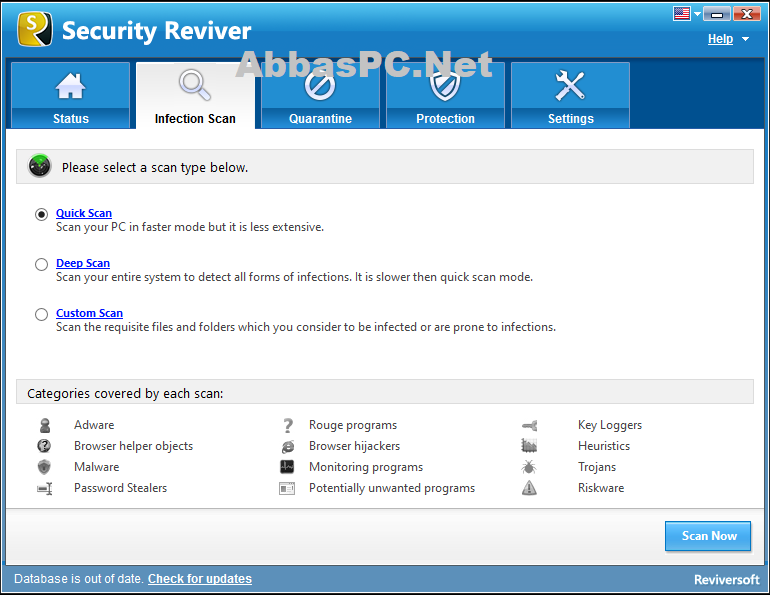
Task: Click the US flag language icon
Action: tap(682, 14)
